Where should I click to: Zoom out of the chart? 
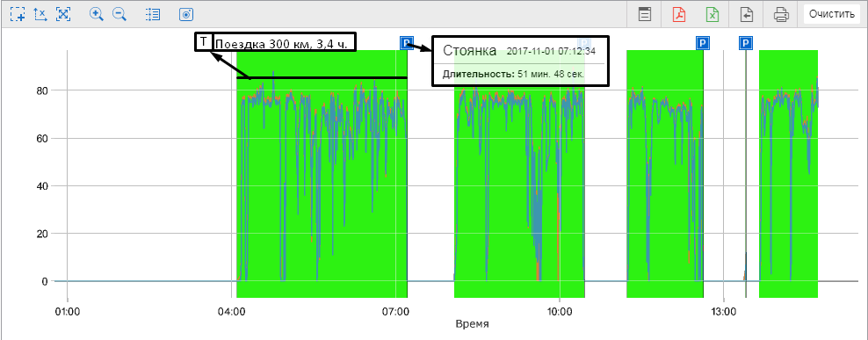tap(119, 14)
